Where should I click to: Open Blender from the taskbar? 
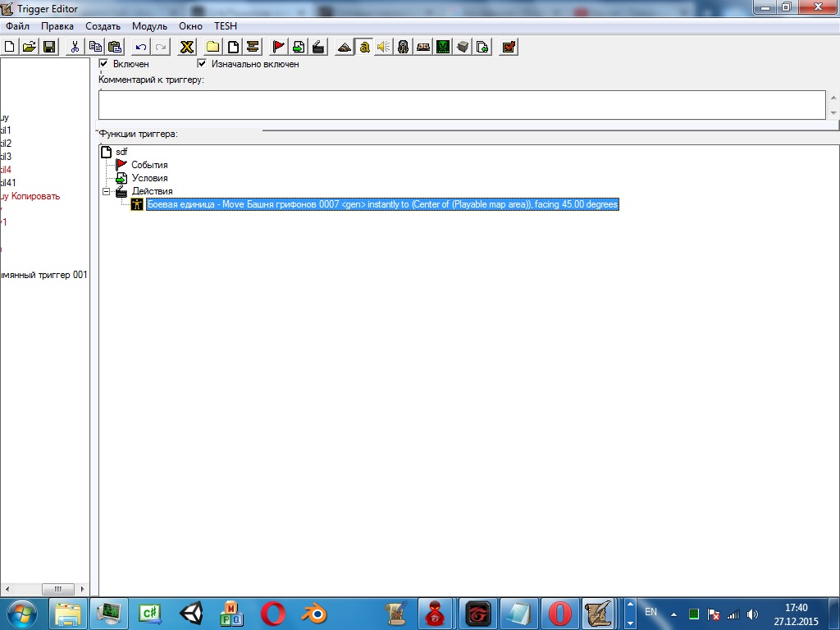coord(314,614)
